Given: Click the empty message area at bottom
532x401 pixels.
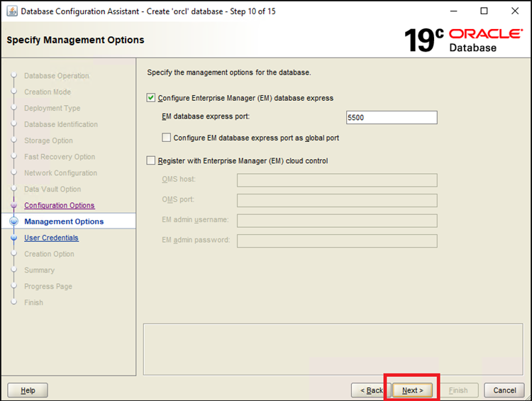Looking at the screenshot, I should point(333,349).
